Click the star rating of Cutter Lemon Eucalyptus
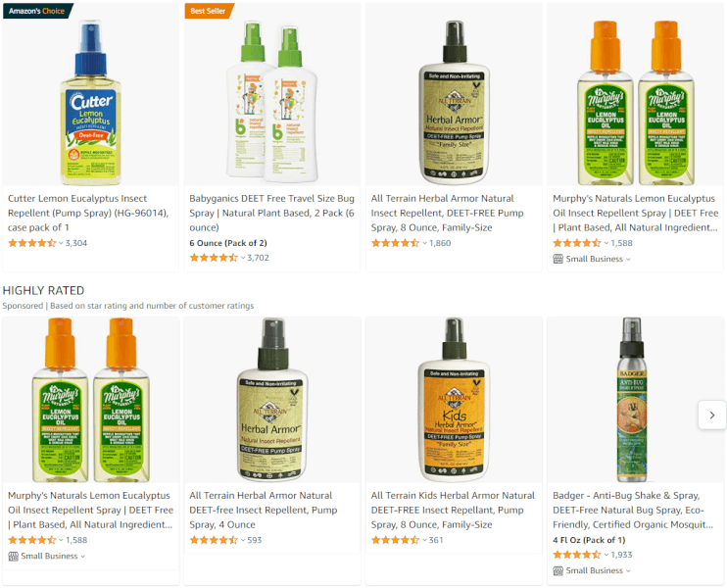Image resolution: width=727 pixels, height=588 pixels. tap(31, 243)
